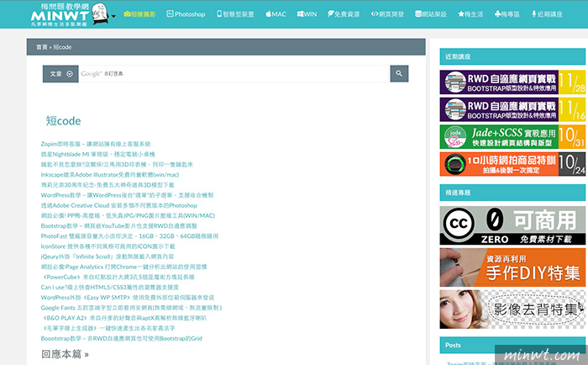Open the 手作DIY特集 banner
The width and height of the screenshot is (588, 365).
[512, 267]
